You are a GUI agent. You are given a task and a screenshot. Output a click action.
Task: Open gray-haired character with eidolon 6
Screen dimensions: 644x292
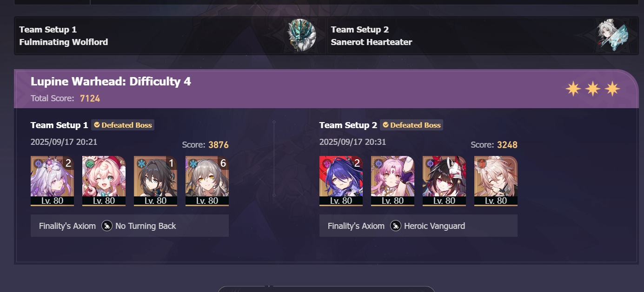click(x=207, y=181)
